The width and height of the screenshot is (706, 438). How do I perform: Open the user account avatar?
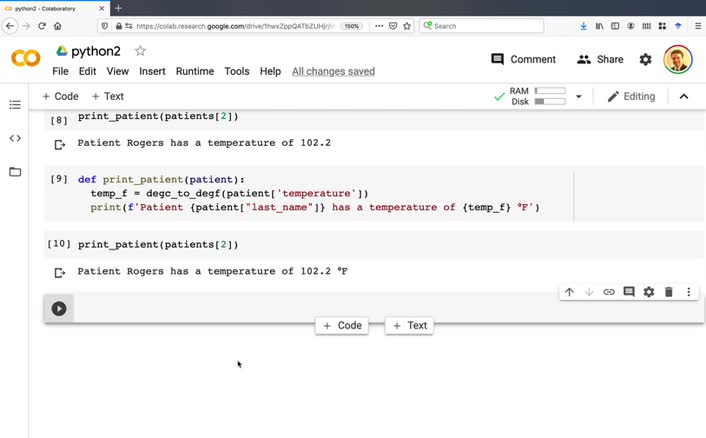tap(677, 59)
